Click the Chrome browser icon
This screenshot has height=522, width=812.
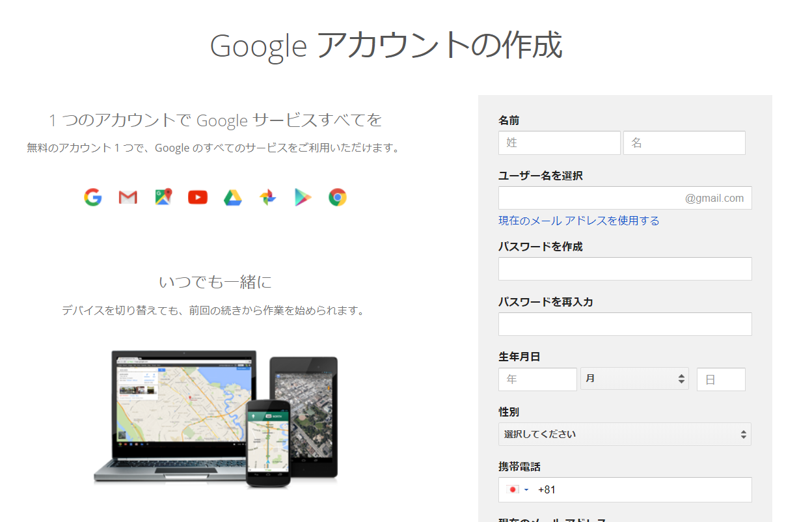coord(336,197)
